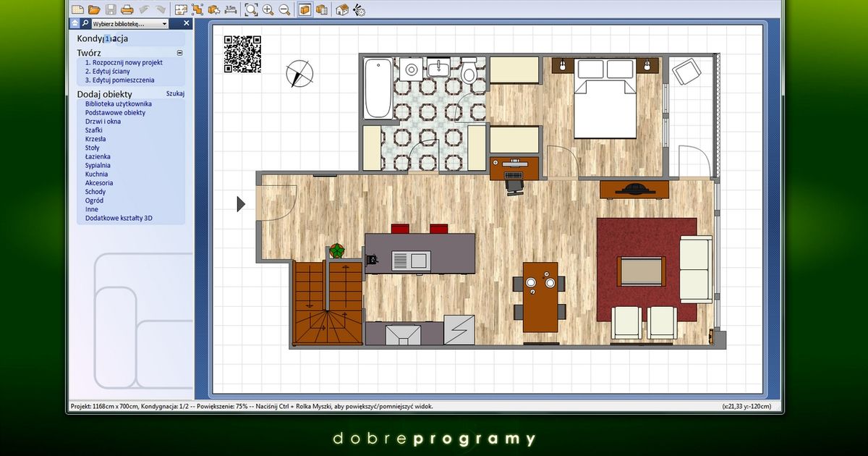The height and width of the screenshot is (456, 868).
Task: Open Sypialnia category
Action: 97,165
